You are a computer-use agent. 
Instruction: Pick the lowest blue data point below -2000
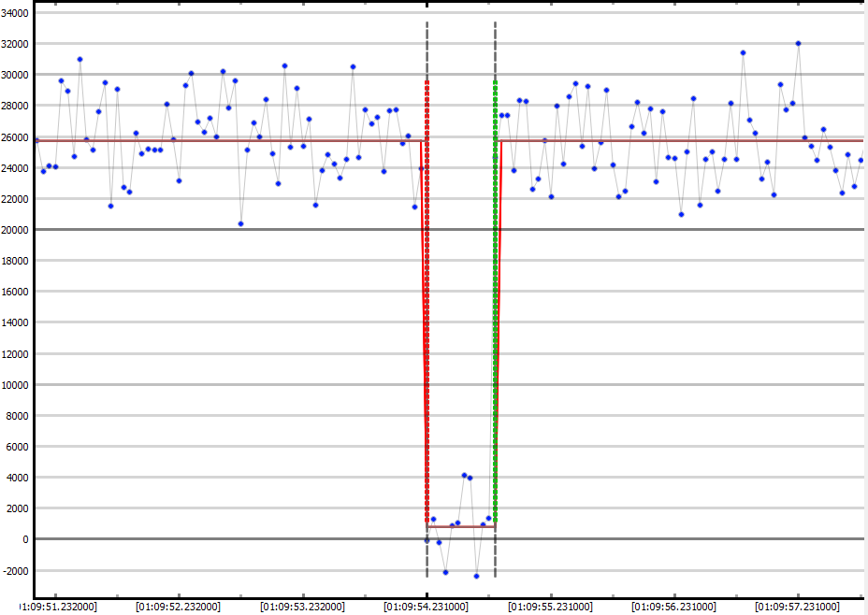(476, 576)
